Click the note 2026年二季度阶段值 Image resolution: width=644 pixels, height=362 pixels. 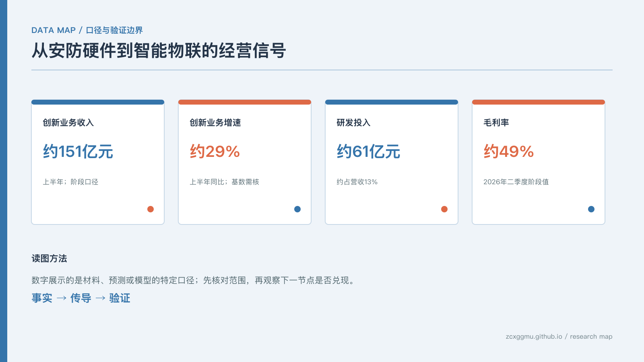click(516, 182)
